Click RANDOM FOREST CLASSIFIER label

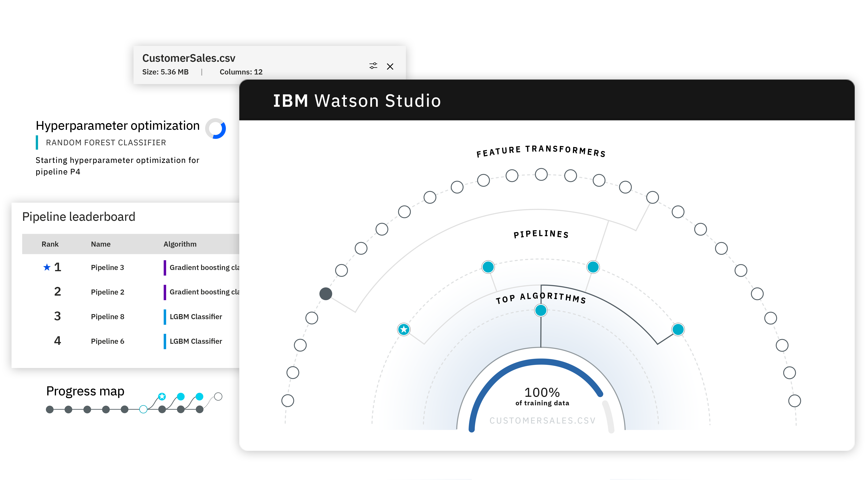pyautogui.click(x=106, y=142)
